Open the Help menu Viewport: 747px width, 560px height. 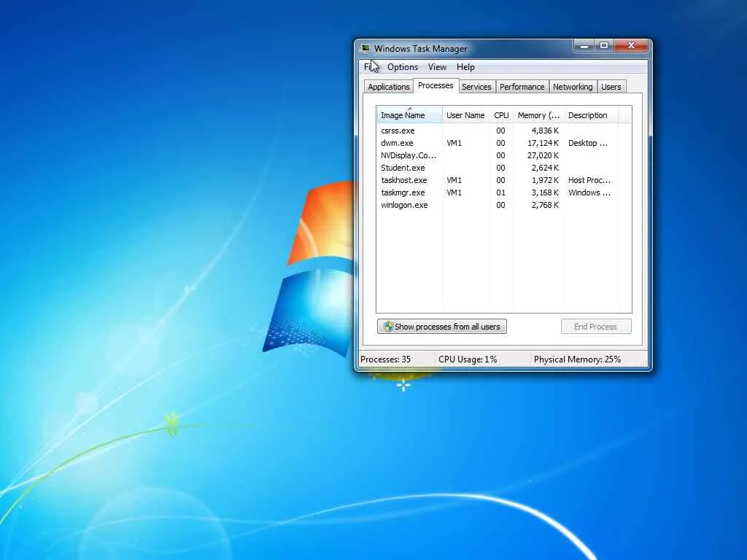(465, 67)
